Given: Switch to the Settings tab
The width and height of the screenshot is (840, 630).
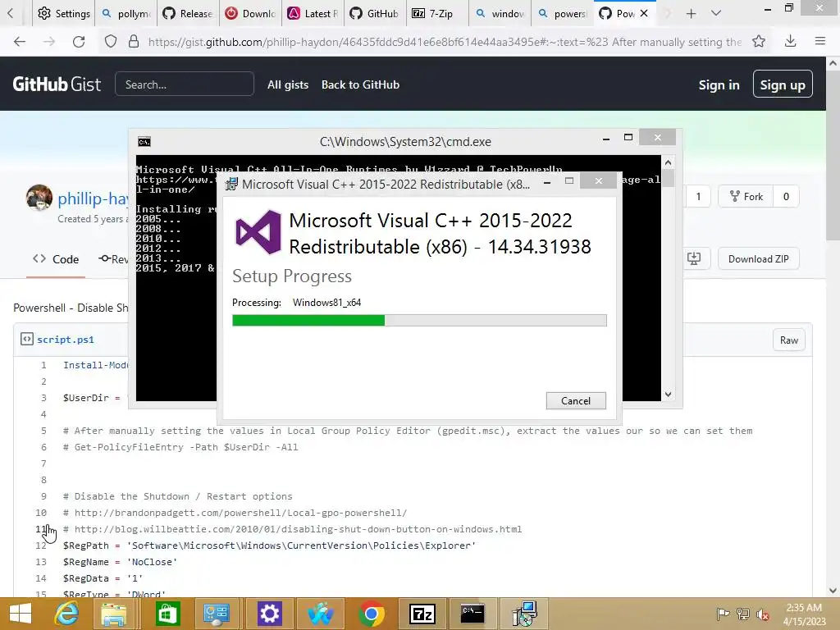Looking at the screenshot, I should coord(64,13).
